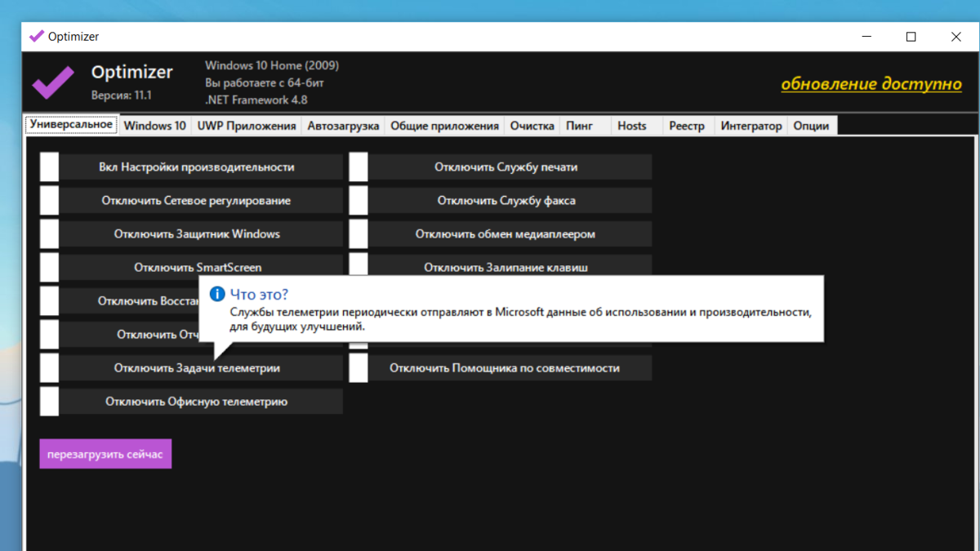Click Отключить Помощника по совместимости button

coord(510,368)
